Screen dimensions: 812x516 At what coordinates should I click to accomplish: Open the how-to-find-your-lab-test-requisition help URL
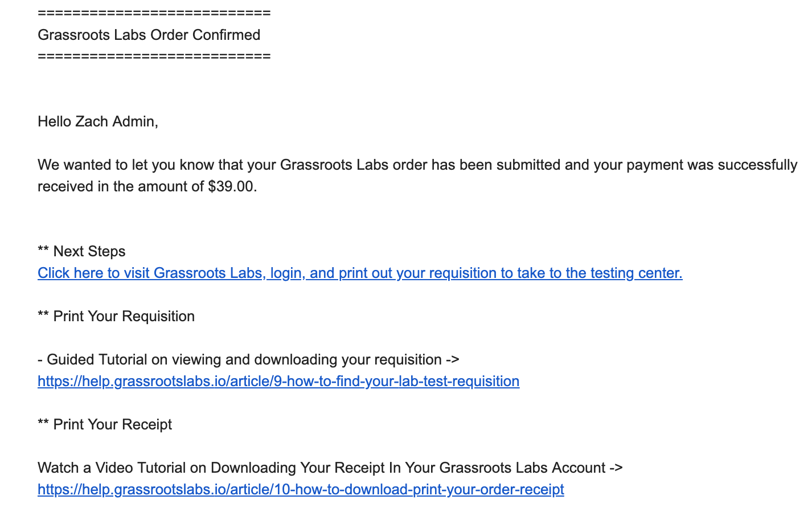pos(278,382)
